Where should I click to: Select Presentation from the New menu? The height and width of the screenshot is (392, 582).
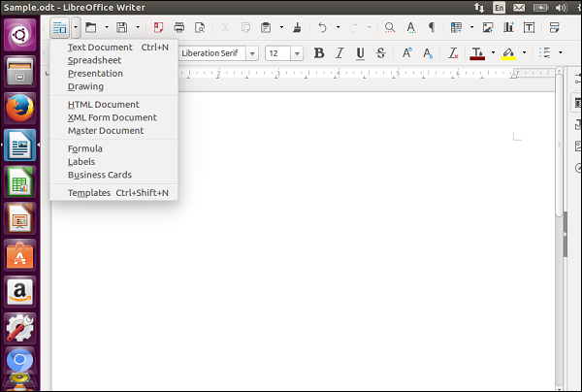(x=113, y=74)
